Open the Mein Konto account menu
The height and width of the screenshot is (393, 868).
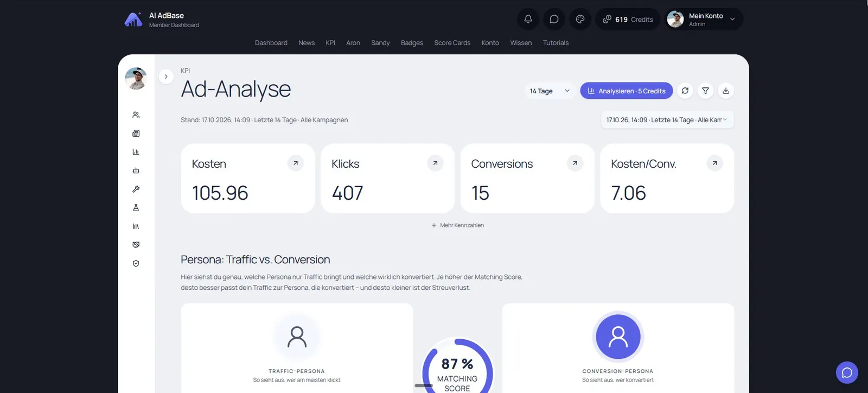coord(704,20)
